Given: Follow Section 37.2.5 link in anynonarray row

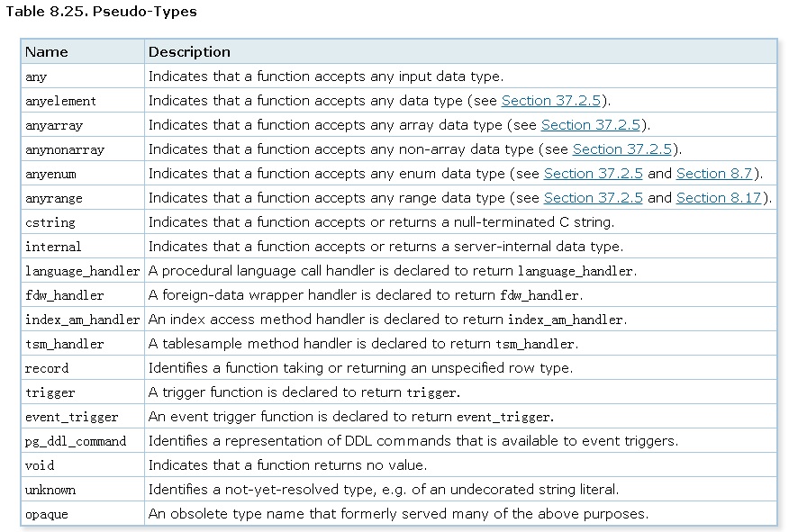Looking at the screenshot, I should [622, 149].
